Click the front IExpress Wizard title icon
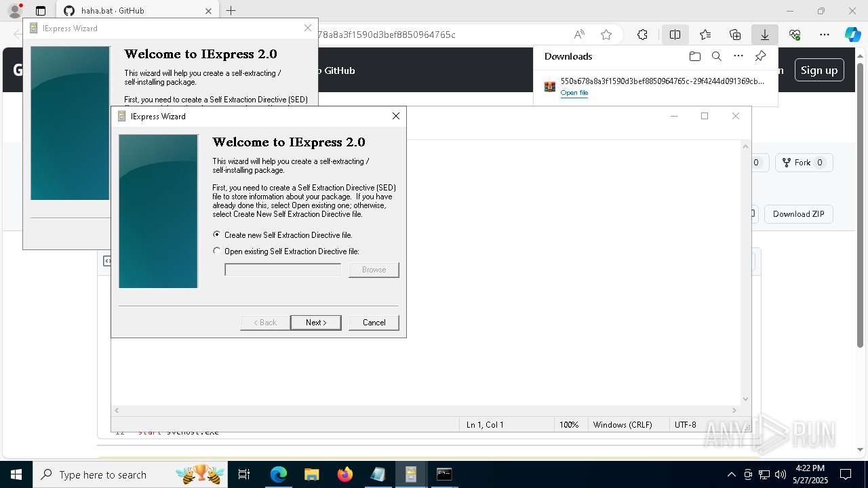 point(122,117)
